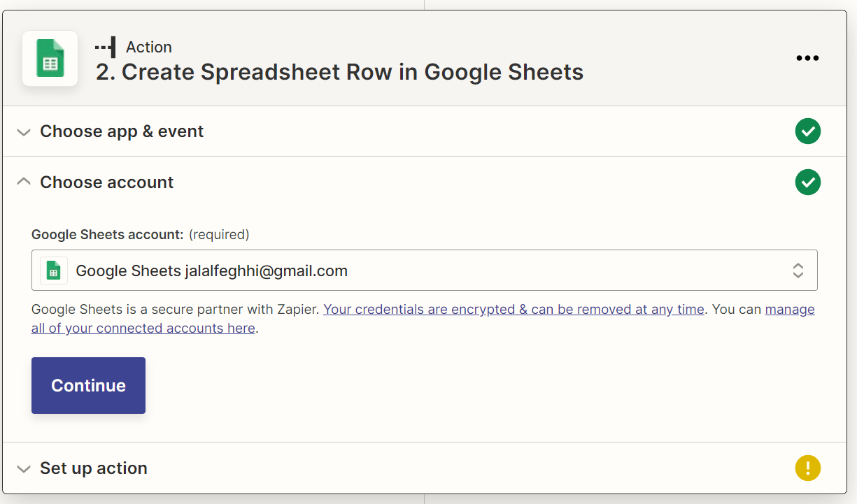This screenshot has height=504, width=857.
Task: Expand Choose app & event chevron
Action: tap(24, 132)
